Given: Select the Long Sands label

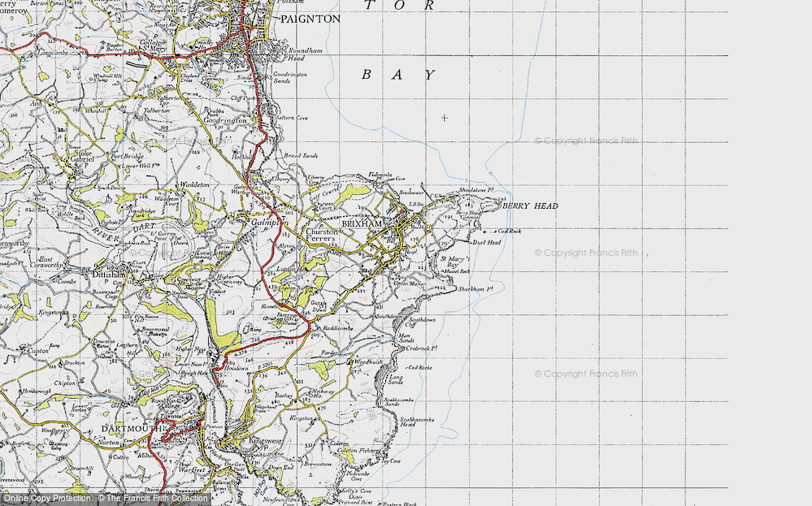Looking at the screenshot, I should coord(396,380).
